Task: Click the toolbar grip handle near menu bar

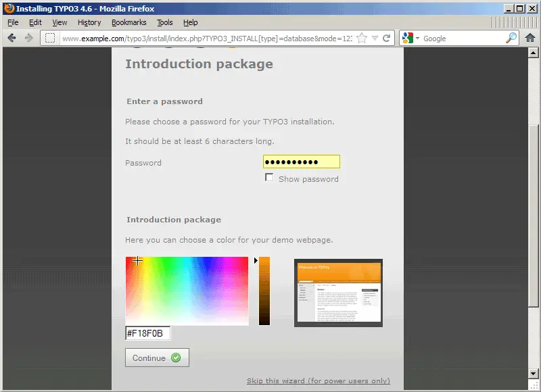Action: (514, 22)
